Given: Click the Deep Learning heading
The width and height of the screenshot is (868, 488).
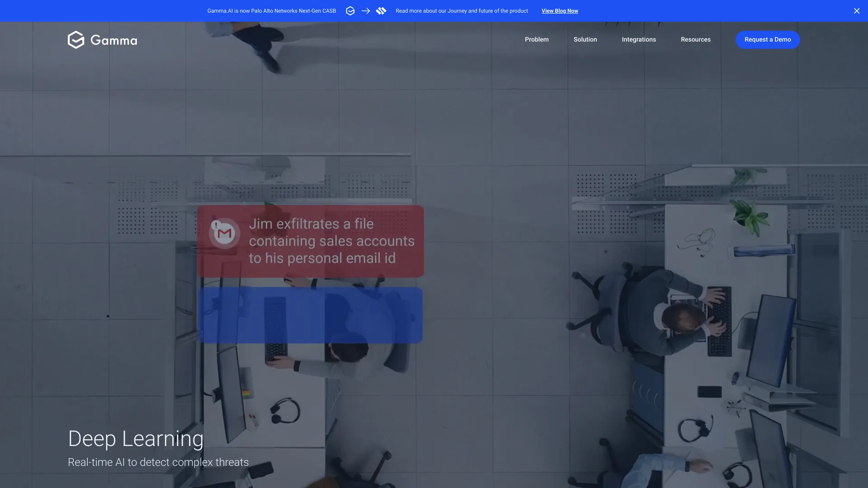Looking at the screenshot, I should click(135, 438).
